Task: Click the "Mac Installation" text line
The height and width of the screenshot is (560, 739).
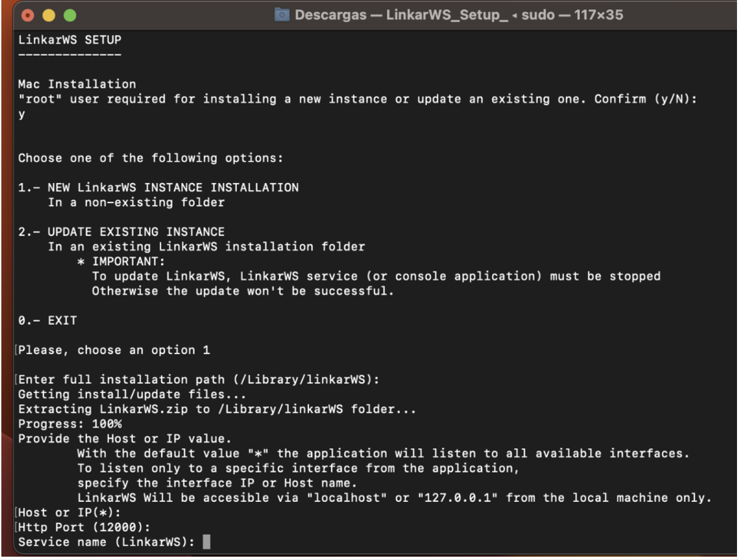Action: coord(77,85)
